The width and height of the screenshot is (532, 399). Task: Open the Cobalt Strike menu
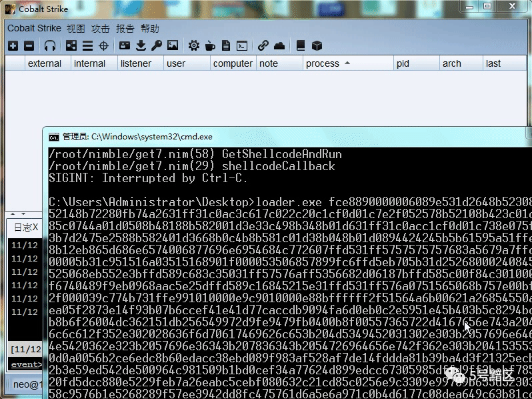click(x=34, y=28)
